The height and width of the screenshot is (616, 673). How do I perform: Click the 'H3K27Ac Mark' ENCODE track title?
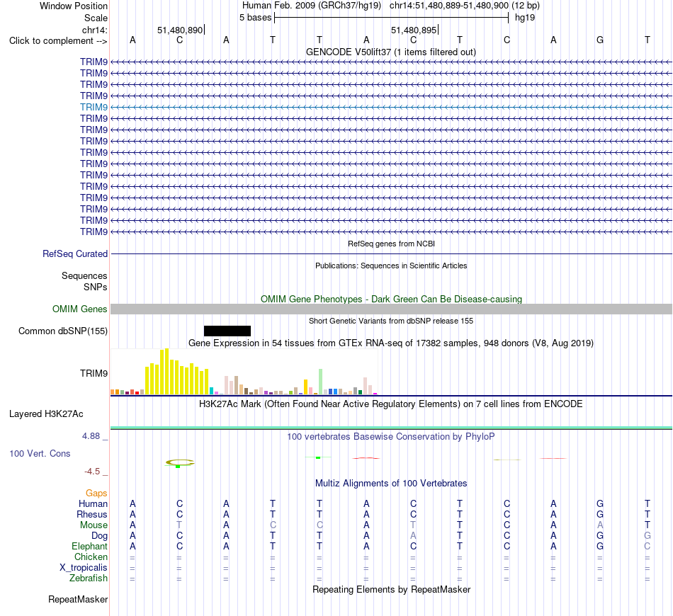391,404
